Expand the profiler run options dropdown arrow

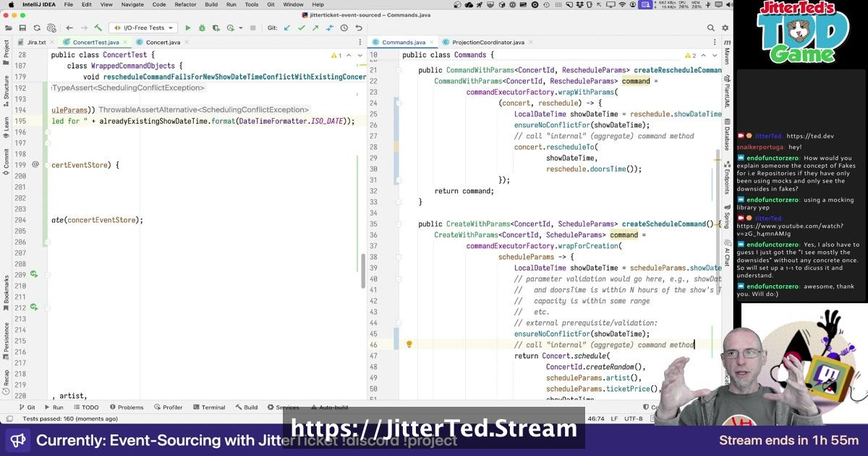click(241, 28)
